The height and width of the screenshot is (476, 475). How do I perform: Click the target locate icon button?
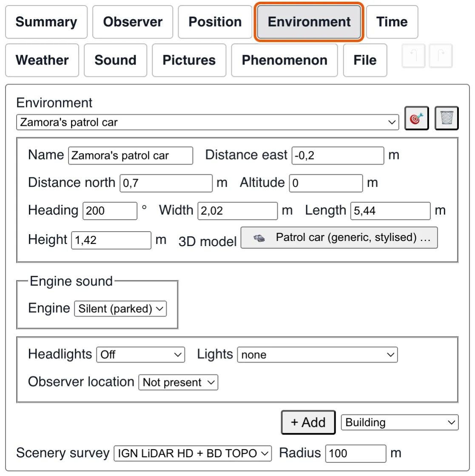pos(416,118)
